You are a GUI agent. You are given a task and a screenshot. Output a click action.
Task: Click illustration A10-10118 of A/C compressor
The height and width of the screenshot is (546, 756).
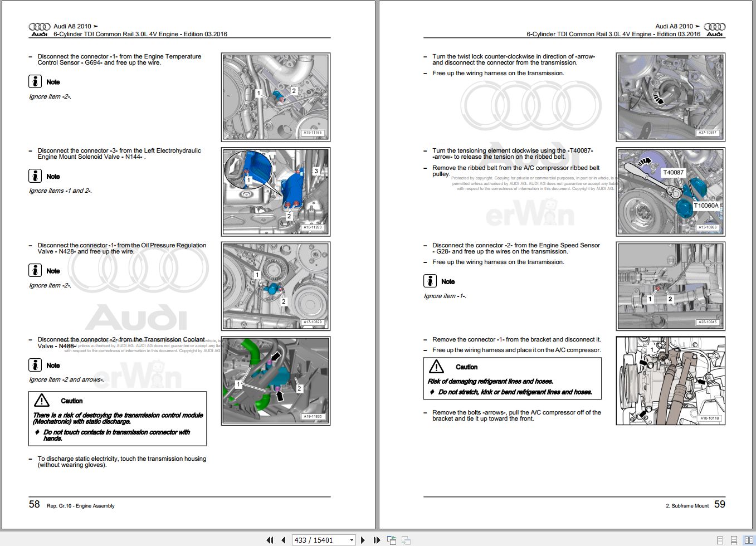click(671, 381)
